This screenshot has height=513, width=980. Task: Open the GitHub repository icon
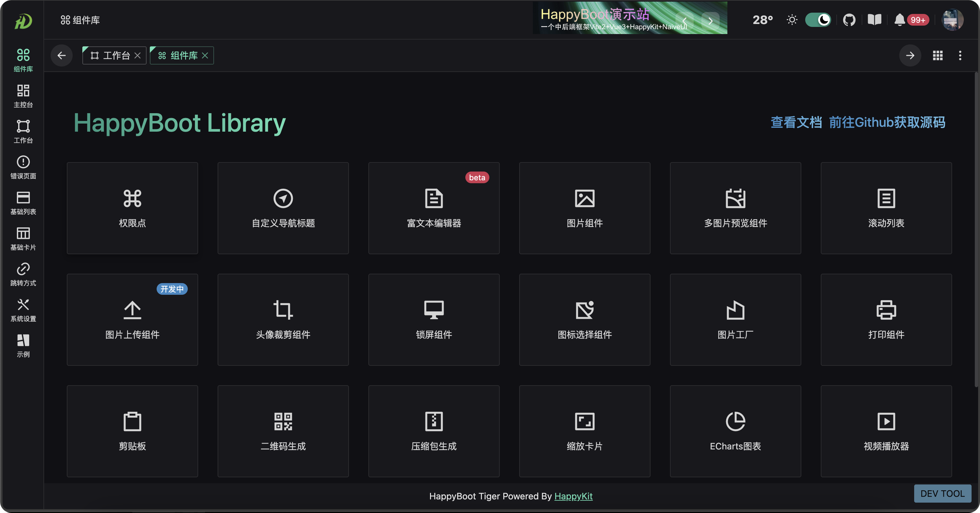coord(849,20)
